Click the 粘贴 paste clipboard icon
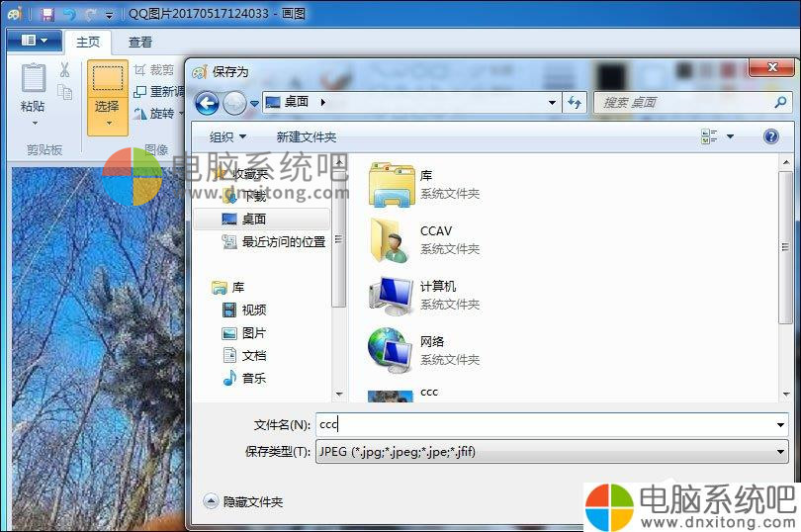Viewport: 801px width, 532px height. (34, 78)
